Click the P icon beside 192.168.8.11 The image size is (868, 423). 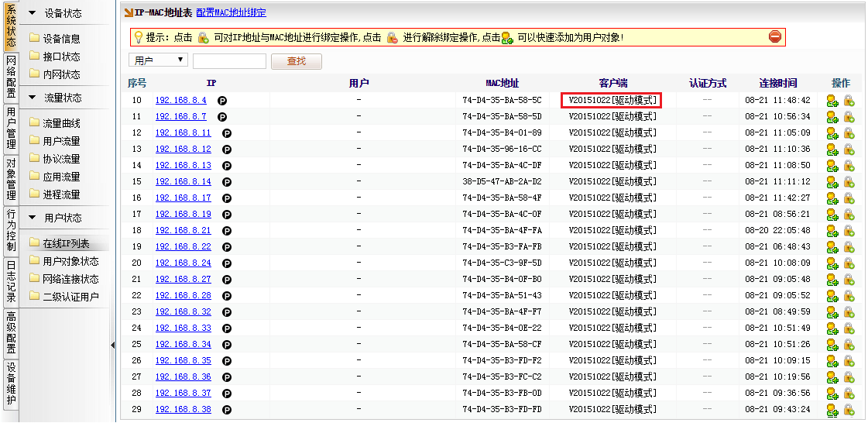click(227, 133)
